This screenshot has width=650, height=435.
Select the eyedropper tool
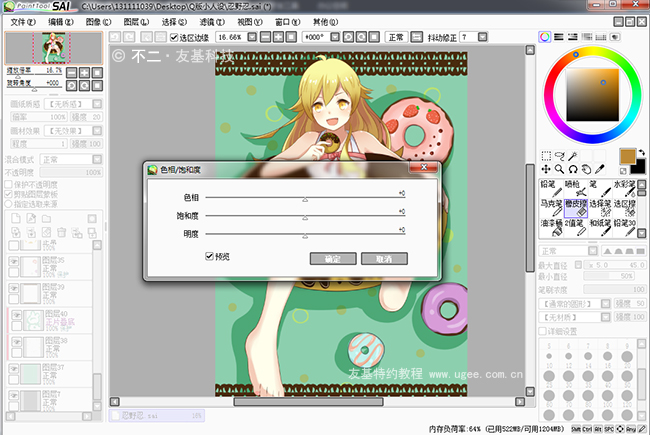pyautogui.click(x=599, y=169)
